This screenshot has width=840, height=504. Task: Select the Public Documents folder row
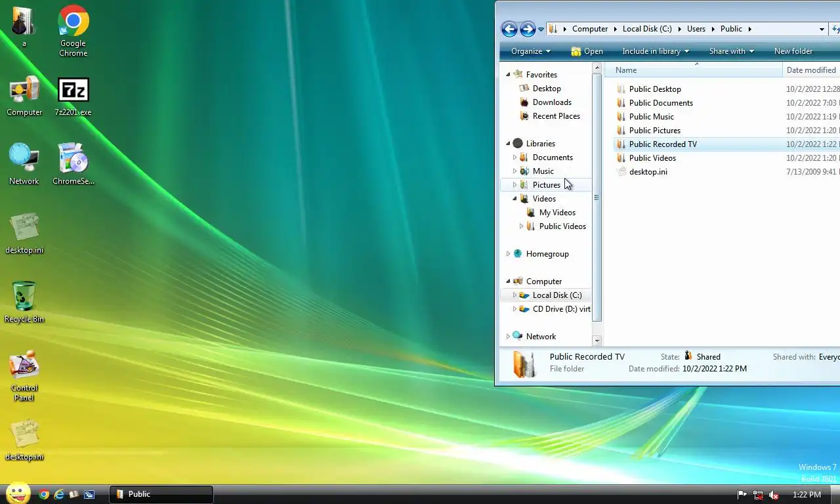coord(726,103)
